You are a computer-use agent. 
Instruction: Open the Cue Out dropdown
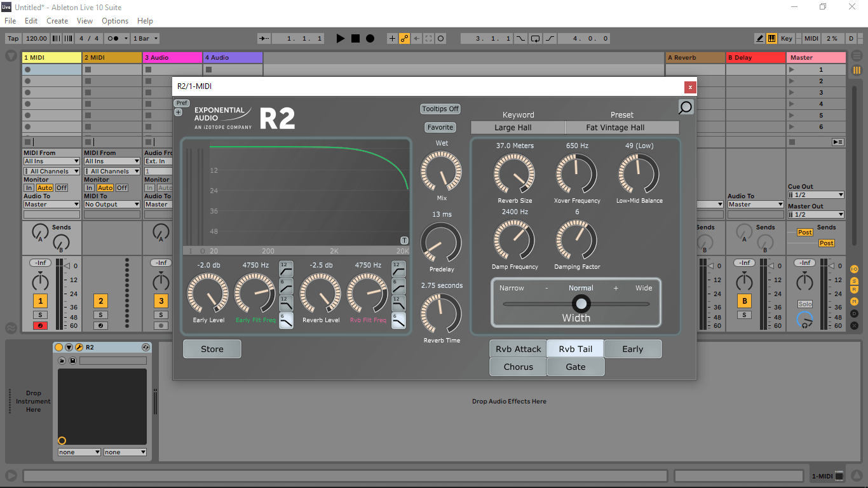(x=816, y=195)
